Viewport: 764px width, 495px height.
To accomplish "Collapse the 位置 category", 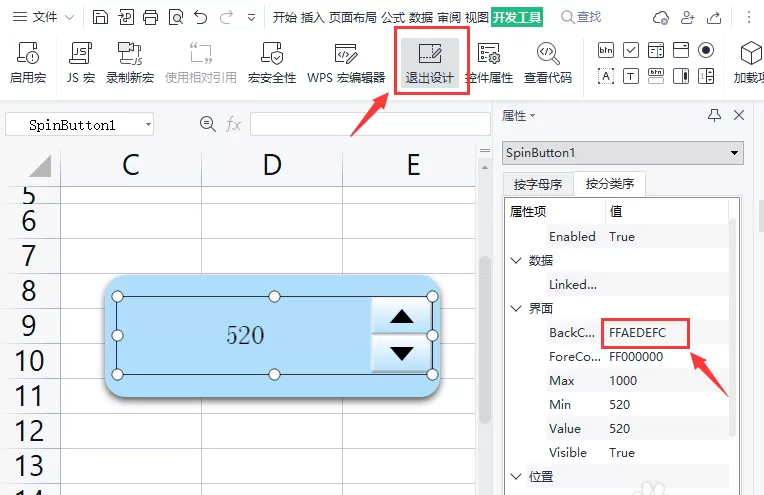I will pyautogui.click(x=516, y=476).
